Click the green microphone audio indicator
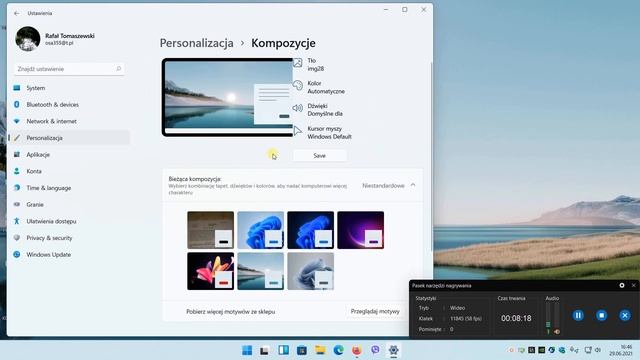640x360 pixels. (x=548, y=332)
